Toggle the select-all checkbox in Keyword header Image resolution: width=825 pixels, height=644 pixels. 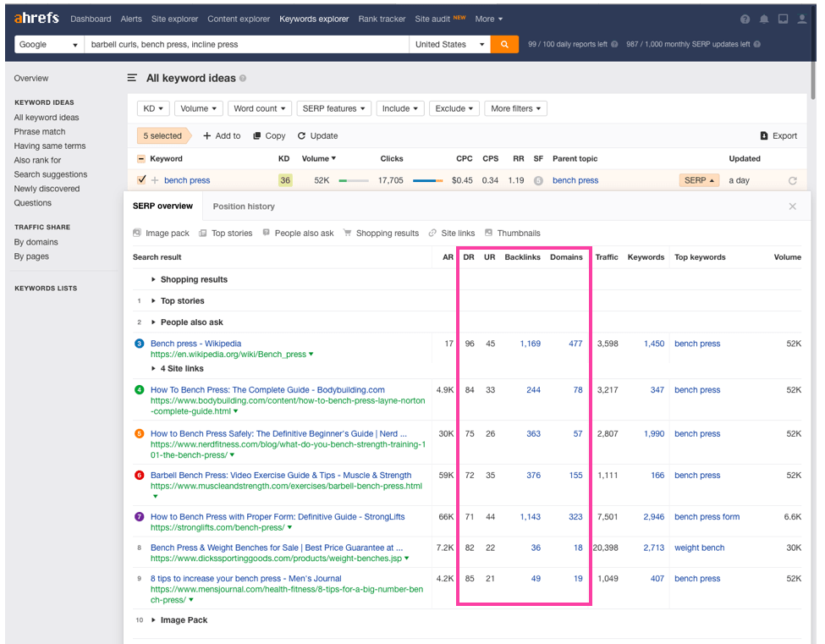(x=141, y=158)
